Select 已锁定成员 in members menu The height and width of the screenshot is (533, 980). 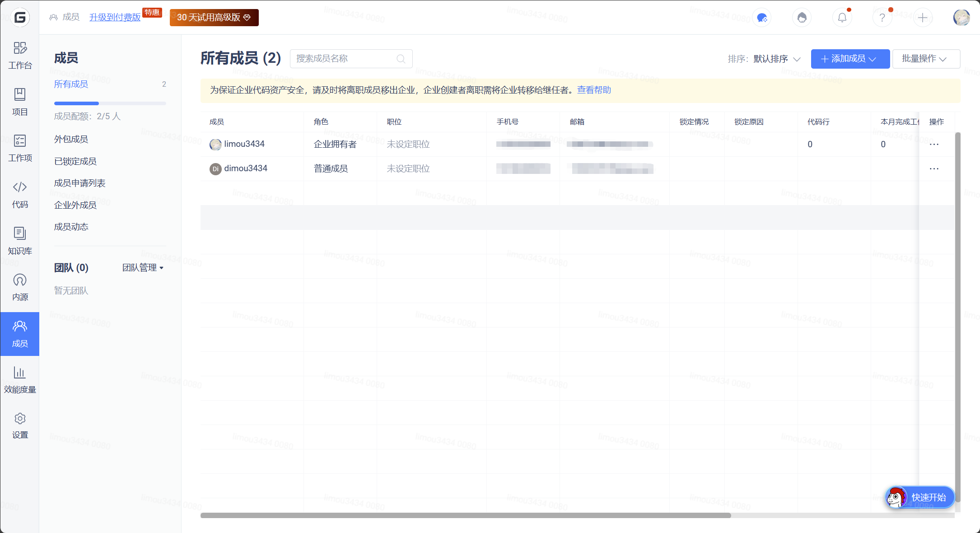click(75, 161)
